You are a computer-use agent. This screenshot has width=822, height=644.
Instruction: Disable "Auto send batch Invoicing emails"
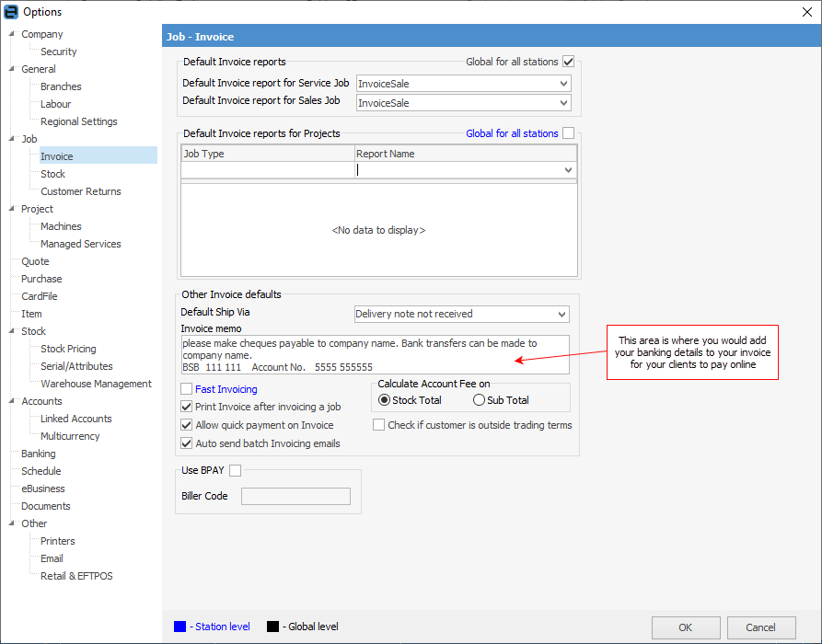tap(185, 442)
